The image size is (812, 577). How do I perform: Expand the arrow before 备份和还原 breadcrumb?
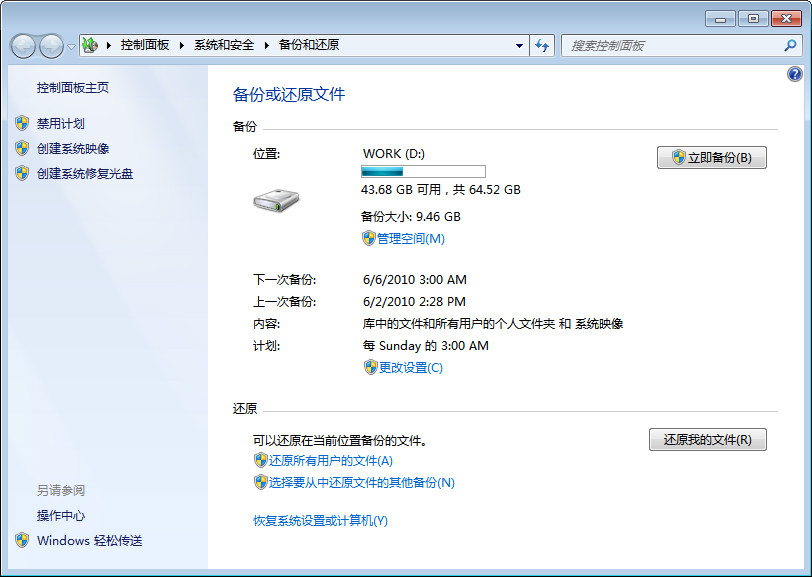point(267,45)
